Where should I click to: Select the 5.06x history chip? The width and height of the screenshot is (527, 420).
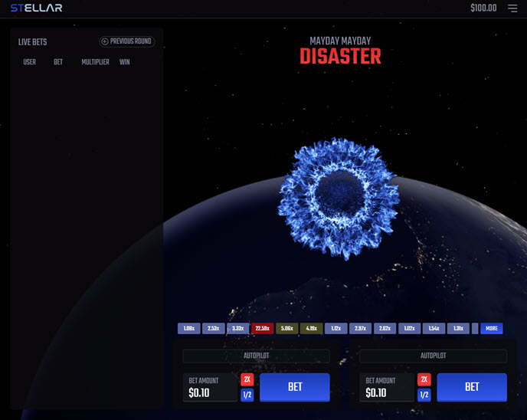[286, 328]
